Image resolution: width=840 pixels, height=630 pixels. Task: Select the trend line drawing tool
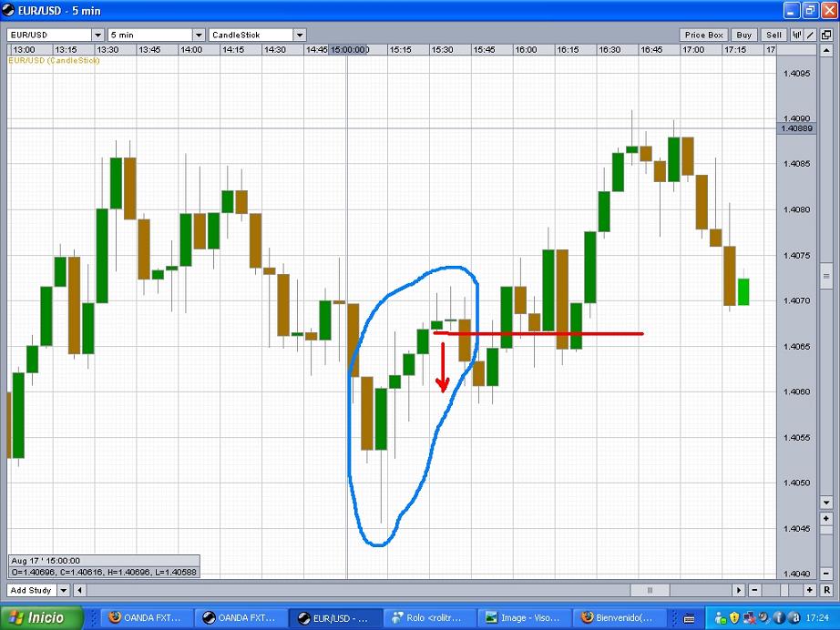click(811, 35)
